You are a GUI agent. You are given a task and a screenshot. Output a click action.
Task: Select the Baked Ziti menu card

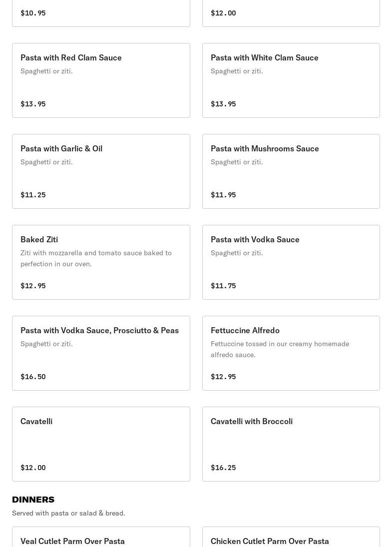click(101, 262)
